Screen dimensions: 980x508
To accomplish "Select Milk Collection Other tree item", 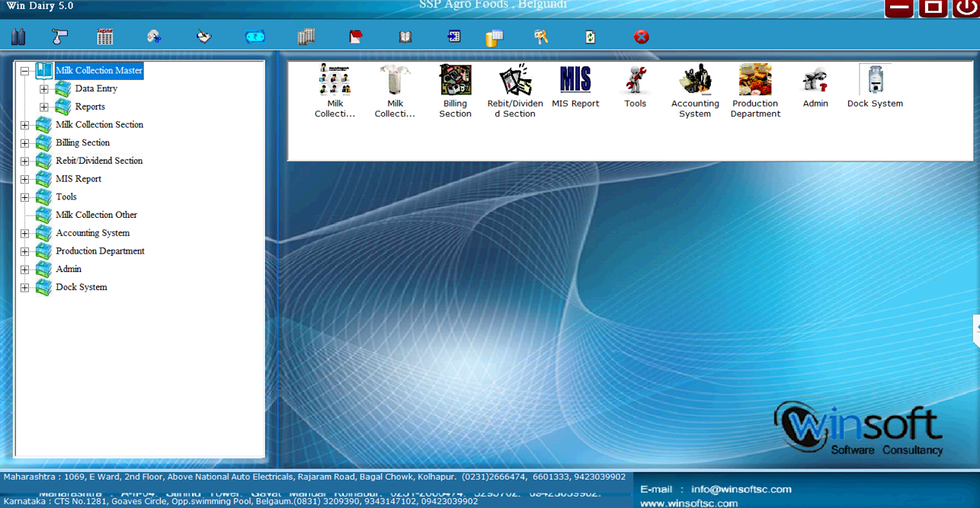I will 96,215.
